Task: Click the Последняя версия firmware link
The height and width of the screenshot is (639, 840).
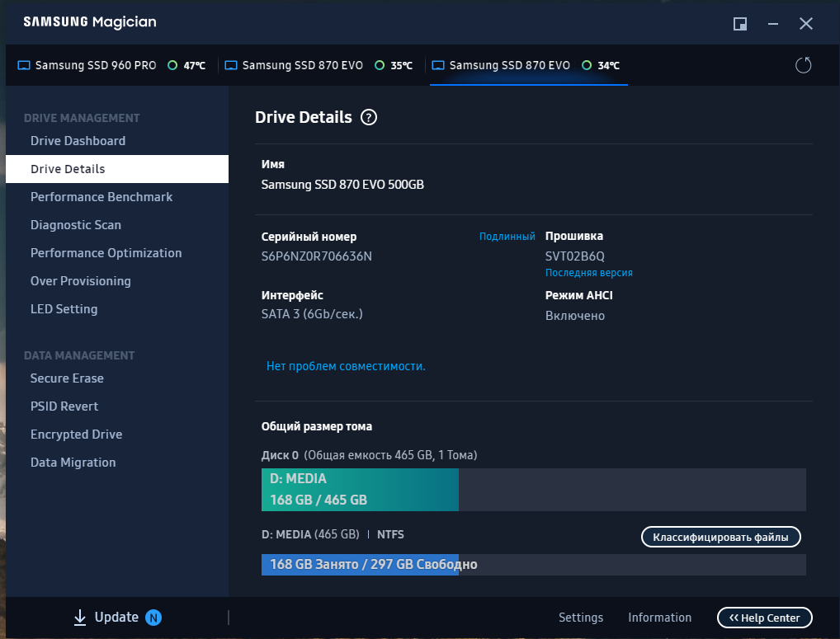Action: [x=589, y=272]
